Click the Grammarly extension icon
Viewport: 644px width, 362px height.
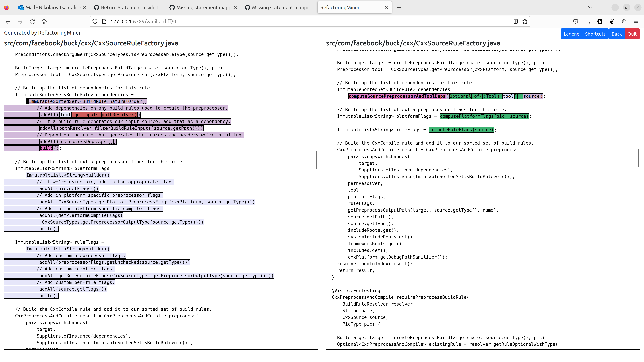[600, 21]
